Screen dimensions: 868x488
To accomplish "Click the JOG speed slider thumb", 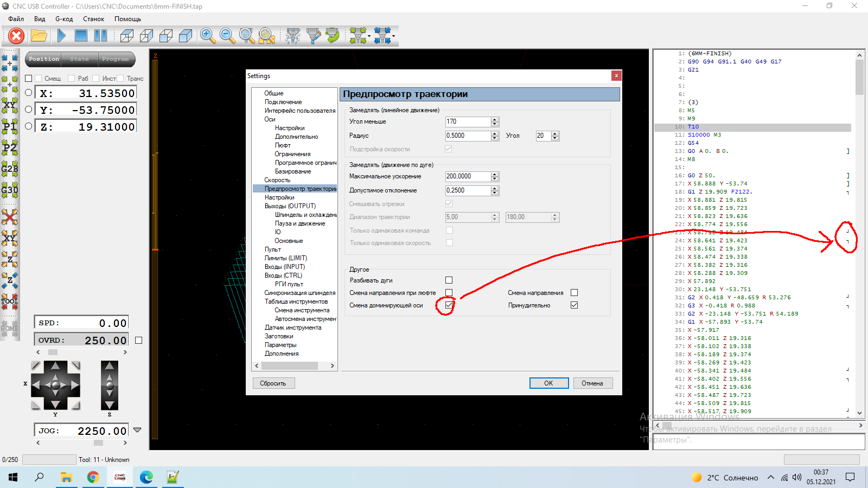I will click(x=98, y=443).
